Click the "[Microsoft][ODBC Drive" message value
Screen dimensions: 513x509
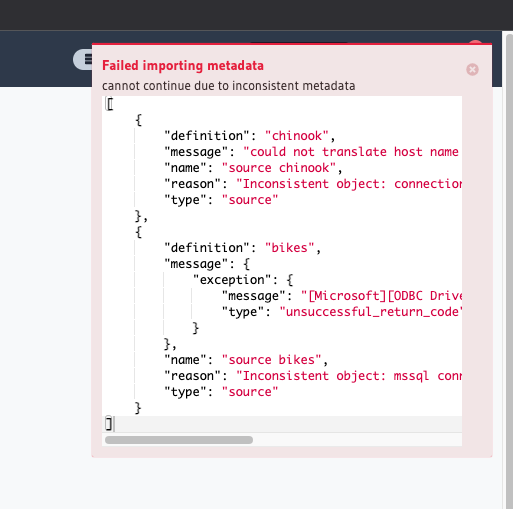point(381,296)
